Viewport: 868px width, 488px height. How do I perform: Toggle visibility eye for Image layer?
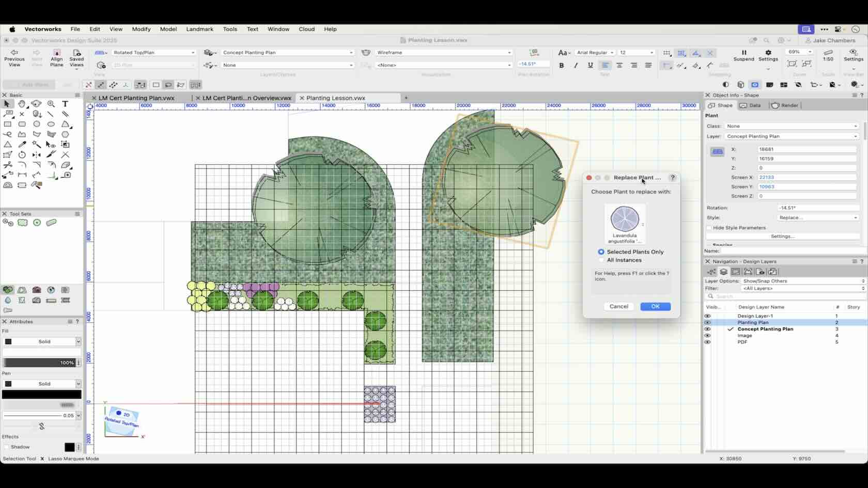pos(707,336)
